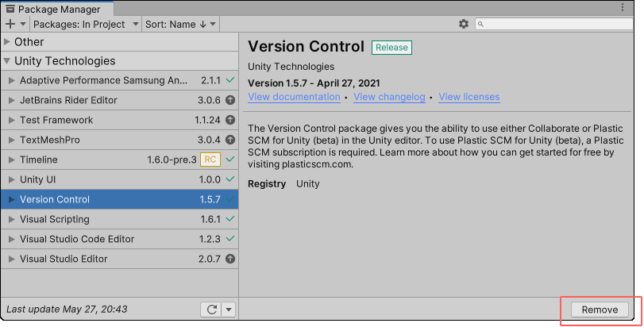Expand the JetBrains Rider Editor versions
Image resolution: width=644 pixels, height=327 pixels.
[11, 100]
